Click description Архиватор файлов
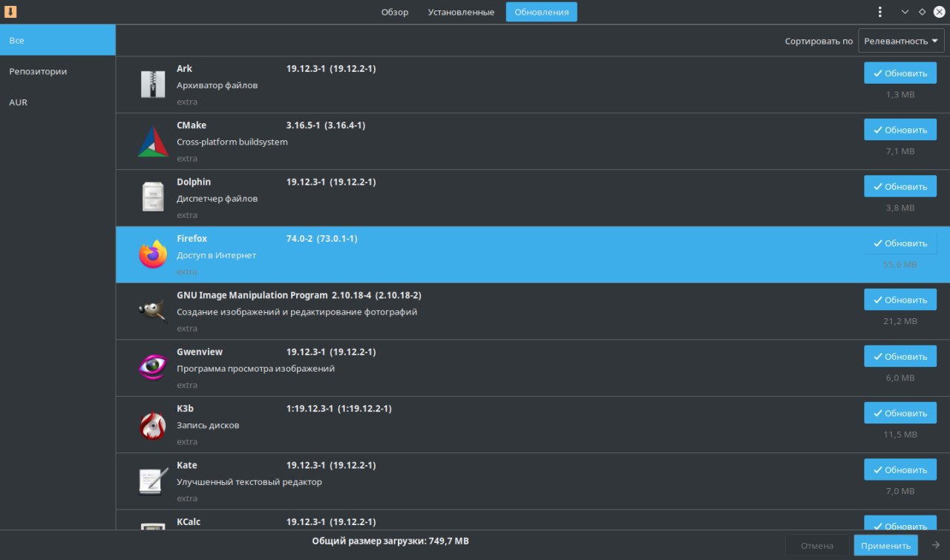This screenshot has height=560, width=950. (217, 85)
